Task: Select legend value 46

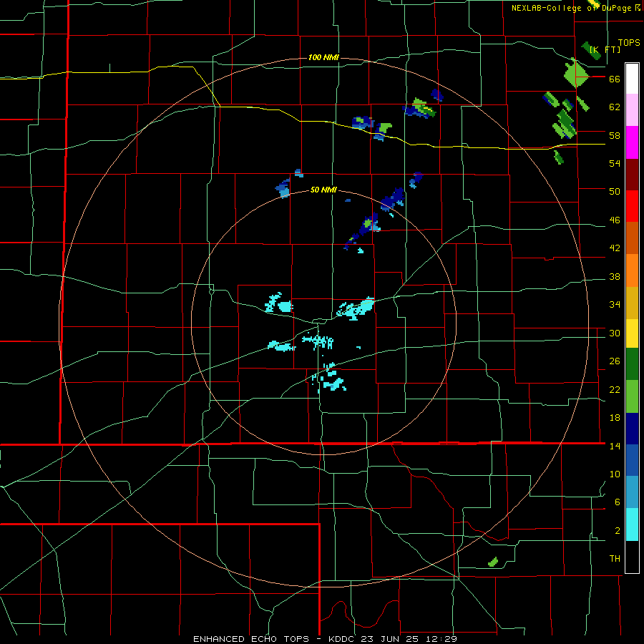Action: pyautogui.click(x=615, y=220)
